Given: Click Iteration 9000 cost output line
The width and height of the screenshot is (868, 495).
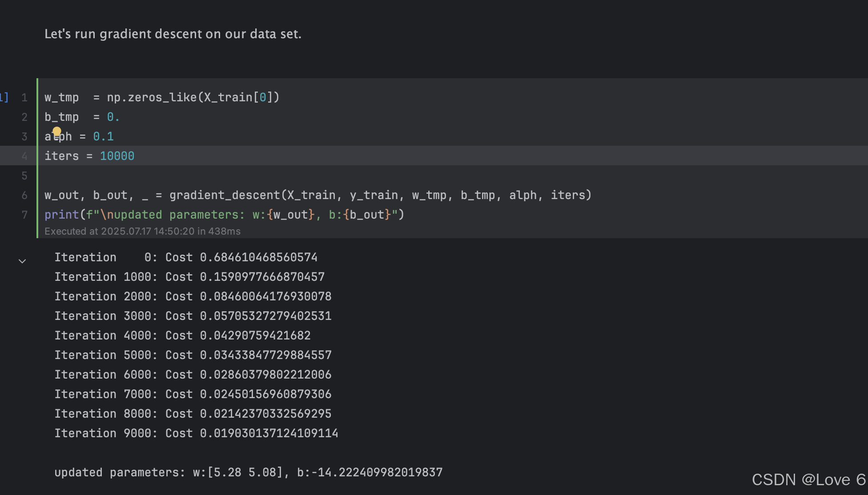Looking at the screenshot, I should [196, 433].
